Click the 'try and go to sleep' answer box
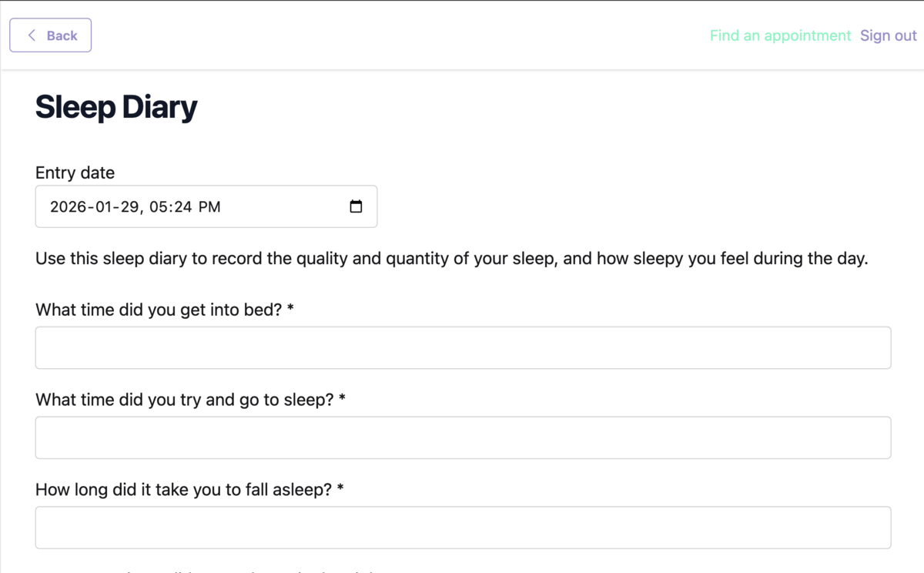 coord(462,437)
